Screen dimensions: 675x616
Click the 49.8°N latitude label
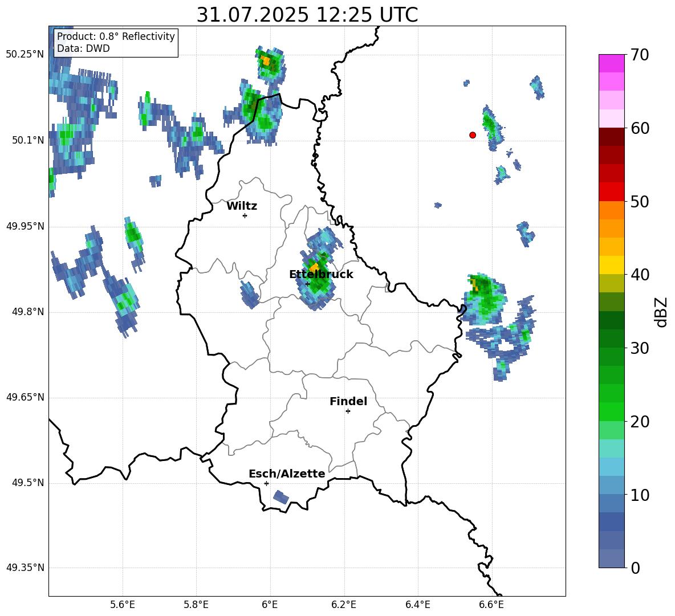(x=27, y=312)
